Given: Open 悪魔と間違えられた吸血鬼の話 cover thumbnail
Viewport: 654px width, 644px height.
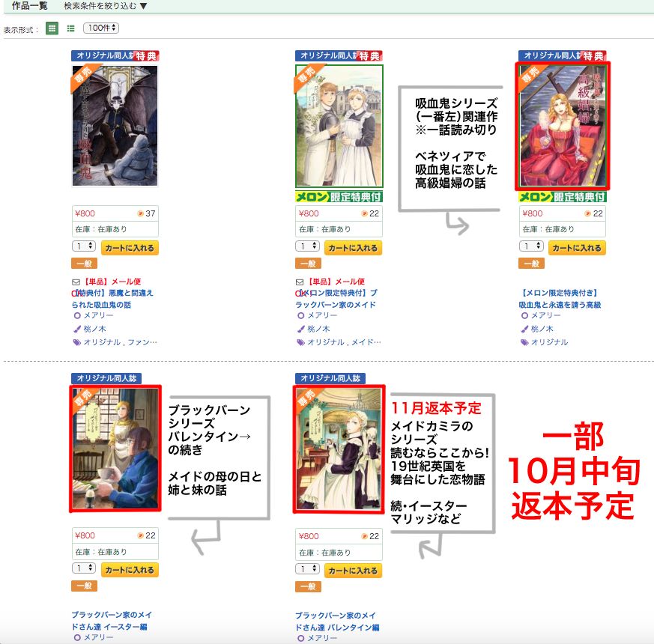Looking at the screenshot, I should [x=115, y=126].
